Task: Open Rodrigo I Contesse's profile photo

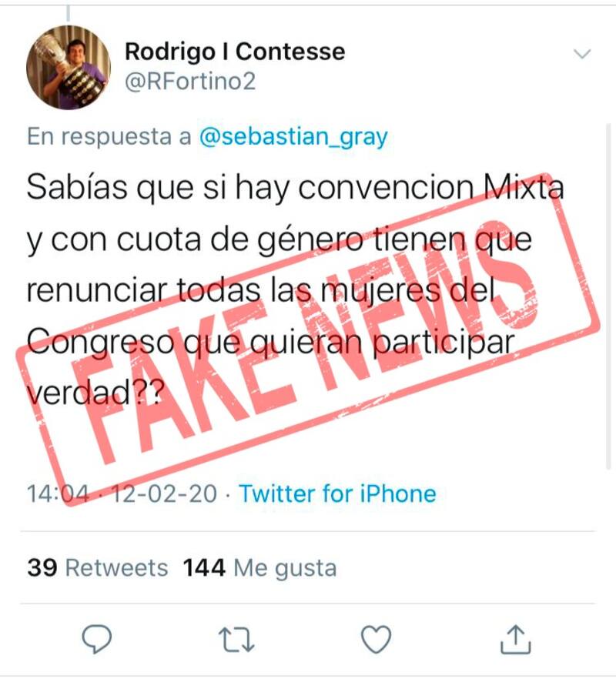Action: [x=69, y=67]
